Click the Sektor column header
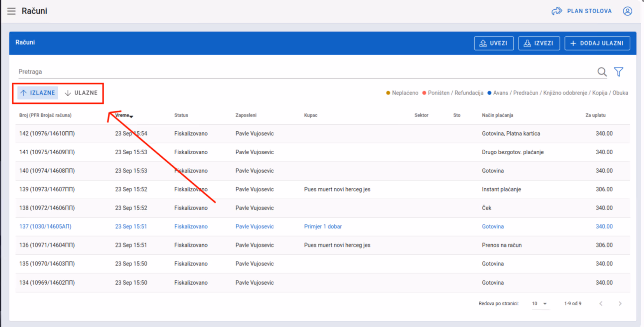Screen dimensions: 644x327 click(x=421, y=115)
